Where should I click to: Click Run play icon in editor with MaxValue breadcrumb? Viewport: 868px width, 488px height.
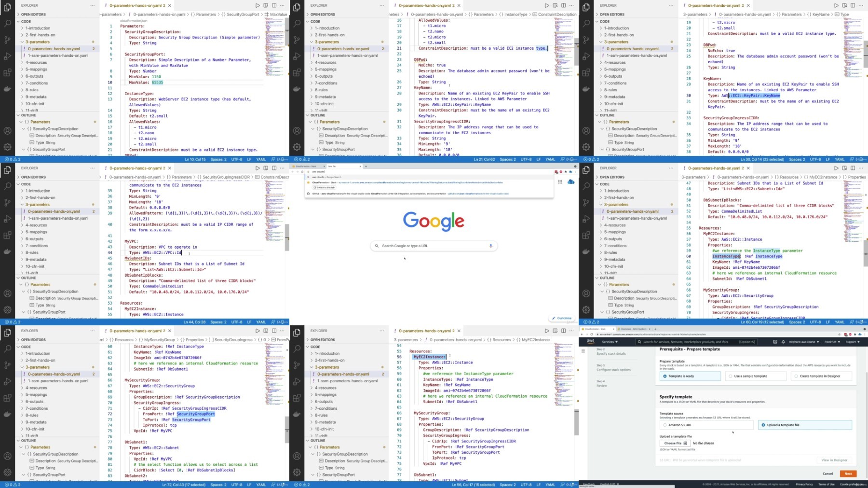tap(258, 5)
